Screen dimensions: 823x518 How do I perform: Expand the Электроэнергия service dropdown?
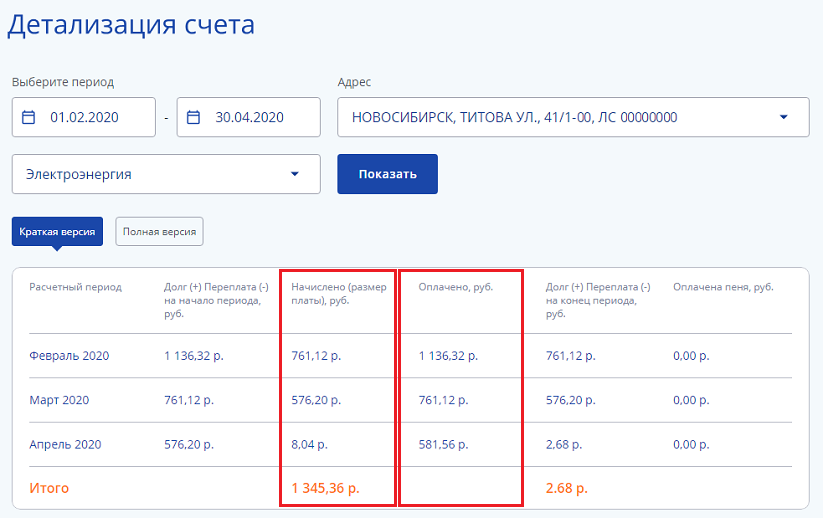coord(294,174)
